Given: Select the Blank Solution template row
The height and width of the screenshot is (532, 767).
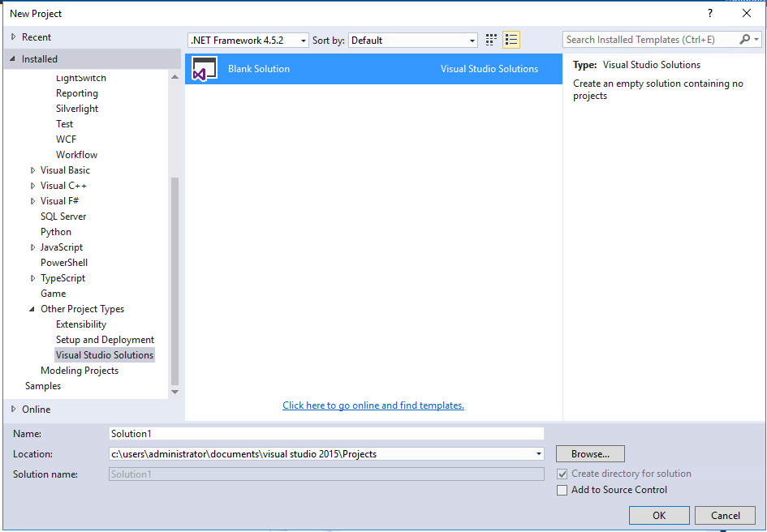Looking at the screenshot, I should coord(373,69).
